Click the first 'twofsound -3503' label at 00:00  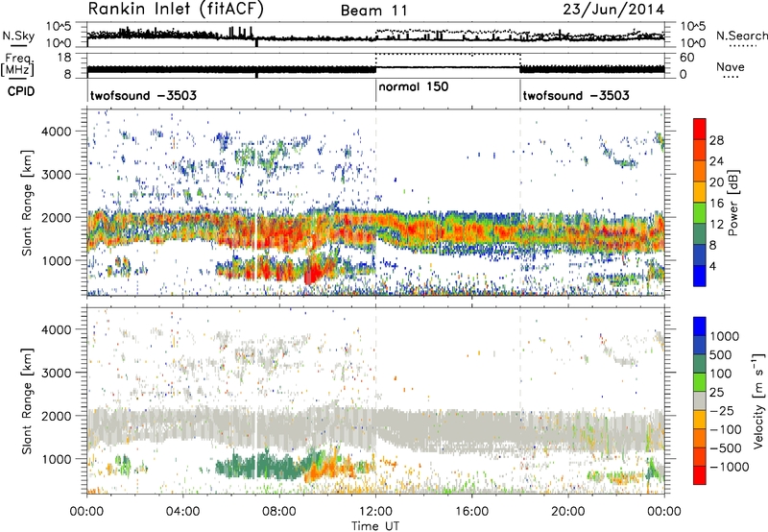[x=143, y=95]
